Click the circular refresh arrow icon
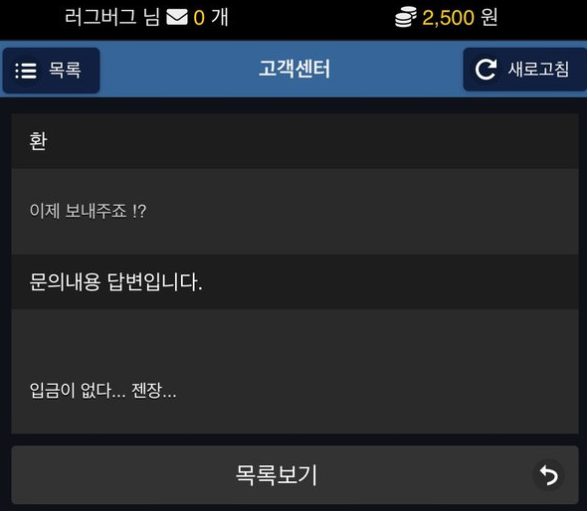This screenshot has height=511, width=587. click(x=486, y=69)
